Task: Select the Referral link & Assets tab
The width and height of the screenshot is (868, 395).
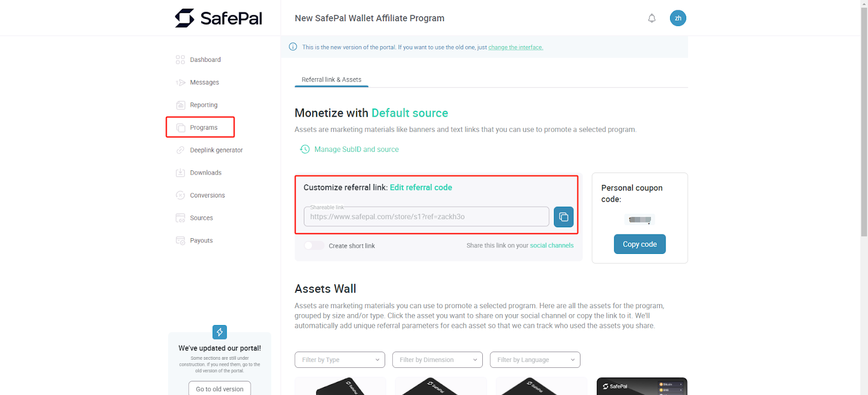Action: (x=331, y=80)
